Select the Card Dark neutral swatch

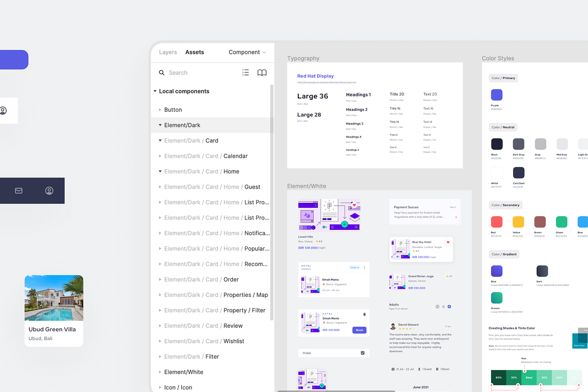(x=518, y=172)
